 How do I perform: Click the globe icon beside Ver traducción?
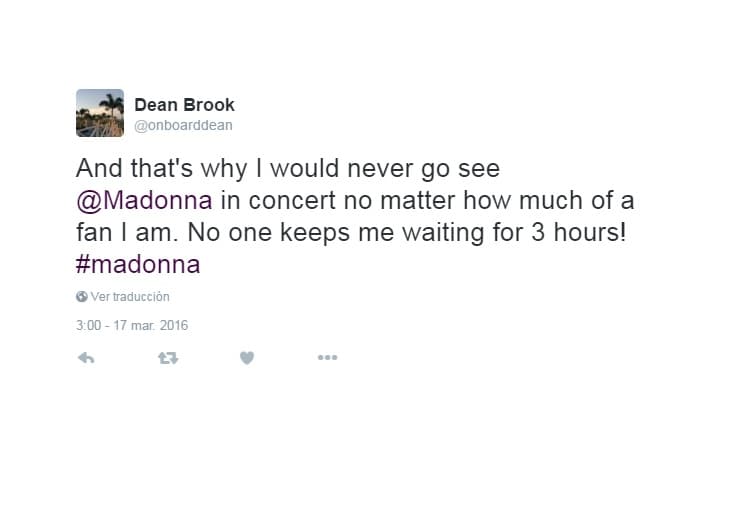tap(81, 297)
